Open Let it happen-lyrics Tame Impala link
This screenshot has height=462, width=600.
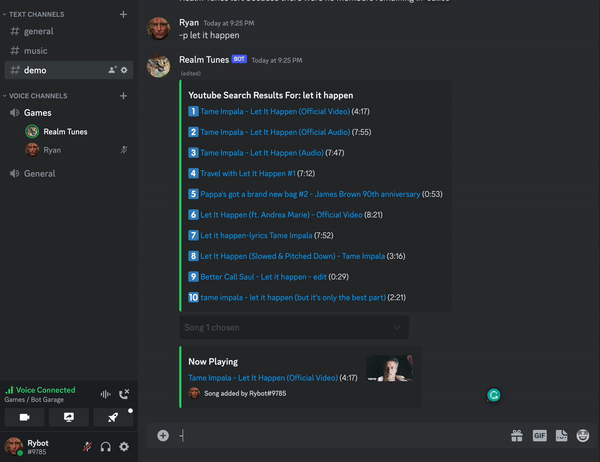pos(256,235)
